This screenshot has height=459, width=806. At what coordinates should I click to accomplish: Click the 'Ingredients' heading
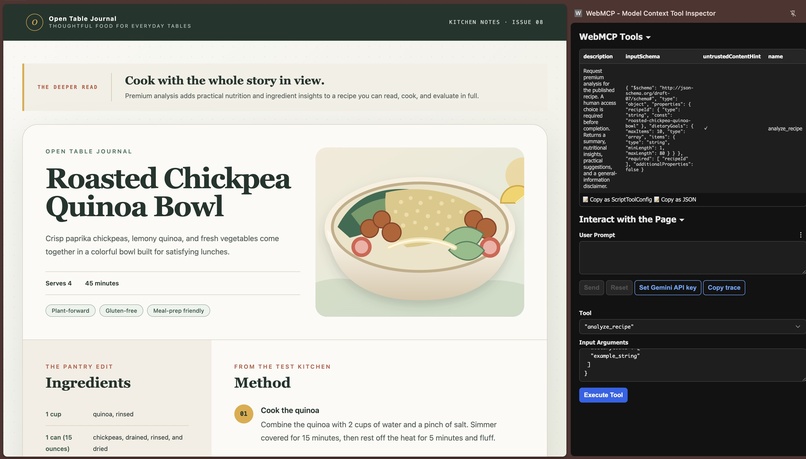(88, 382)
